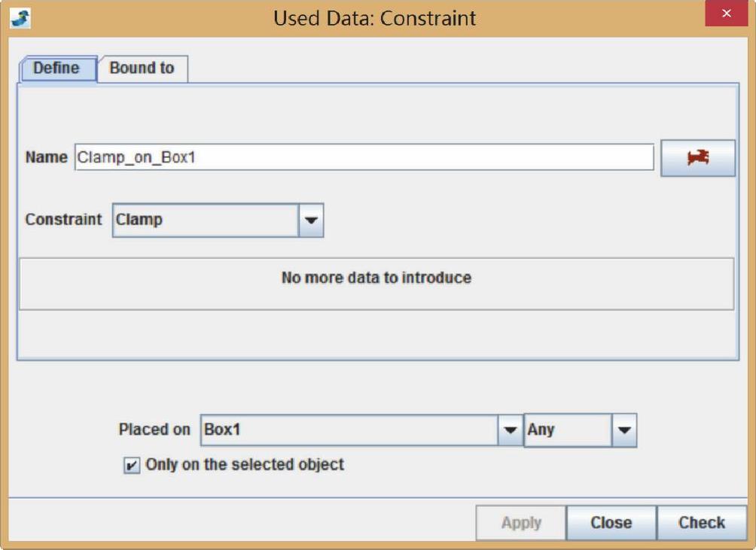Click the red clamp icon beside Name field
756x550 pixels.
697,158
